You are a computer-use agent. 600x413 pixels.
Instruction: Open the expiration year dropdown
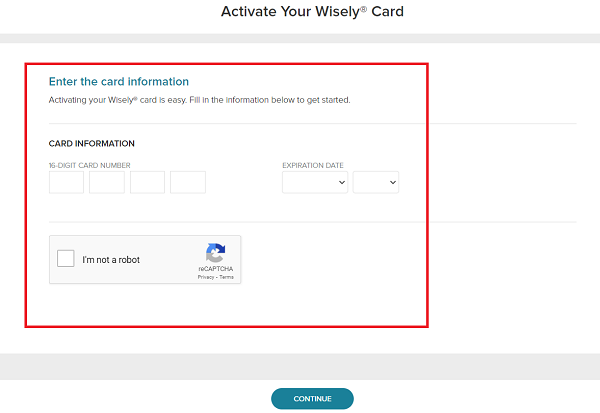tap(376, 182)
